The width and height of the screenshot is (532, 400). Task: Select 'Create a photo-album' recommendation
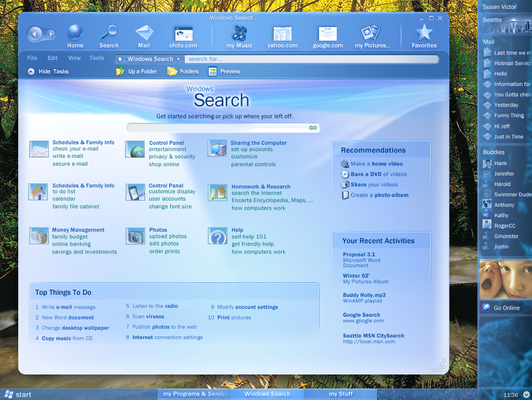pyautogui.click(x=375, y=195)
